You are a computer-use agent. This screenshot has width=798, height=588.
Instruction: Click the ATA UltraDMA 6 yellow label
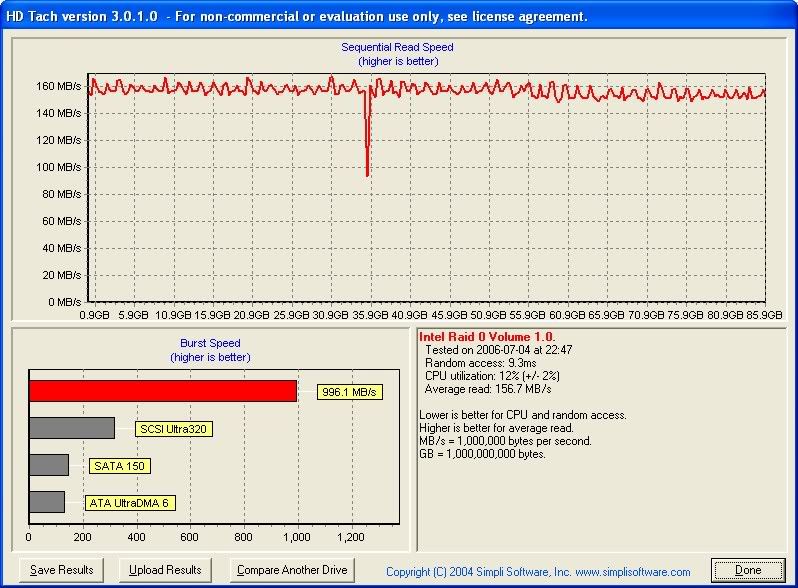pyautogui.click(x=130, y=503)
